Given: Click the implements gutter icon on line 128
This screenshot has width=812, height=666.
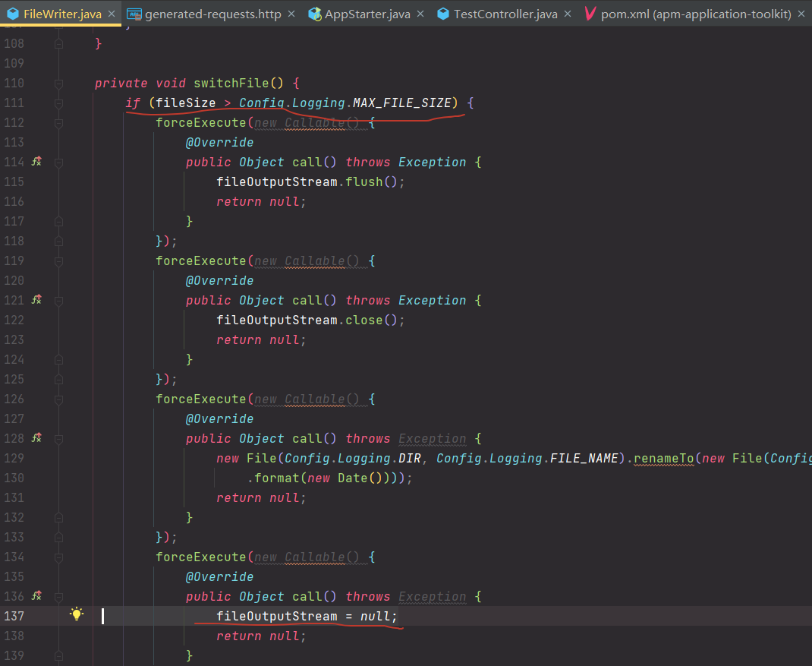Looking at the screenshot, I should (36, 438).
